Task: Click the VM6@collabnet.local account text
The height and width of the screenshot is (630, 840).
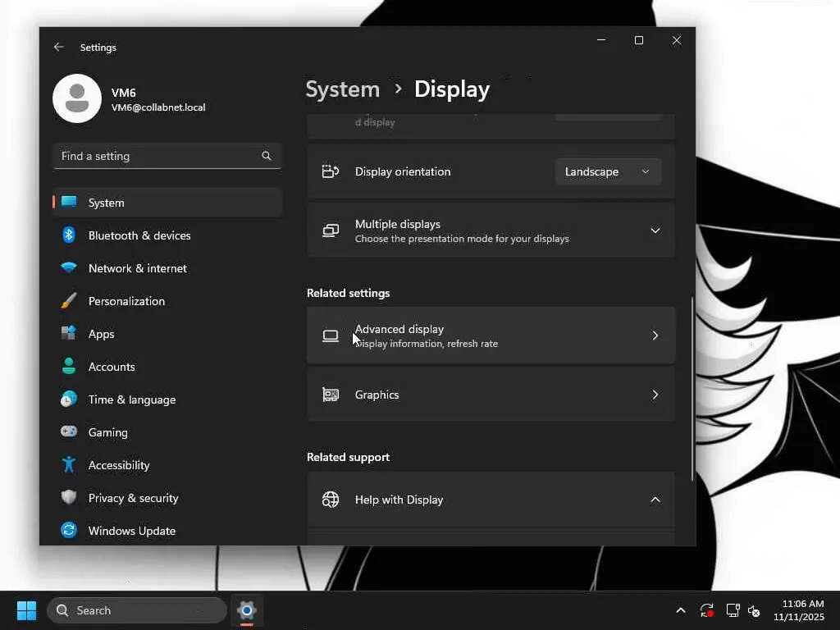Action: click(158, 107)
